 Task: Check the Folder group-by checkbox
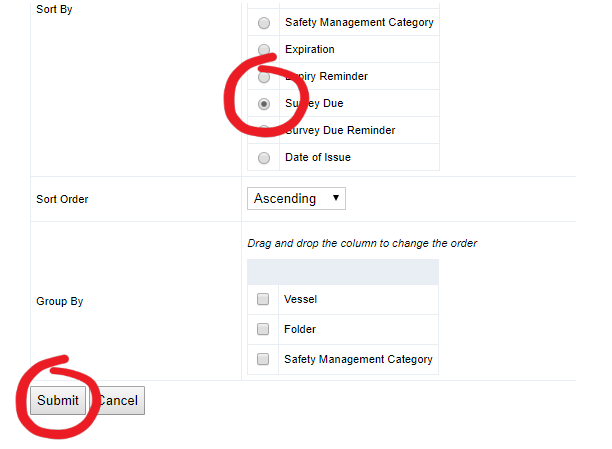coord(263,329)
